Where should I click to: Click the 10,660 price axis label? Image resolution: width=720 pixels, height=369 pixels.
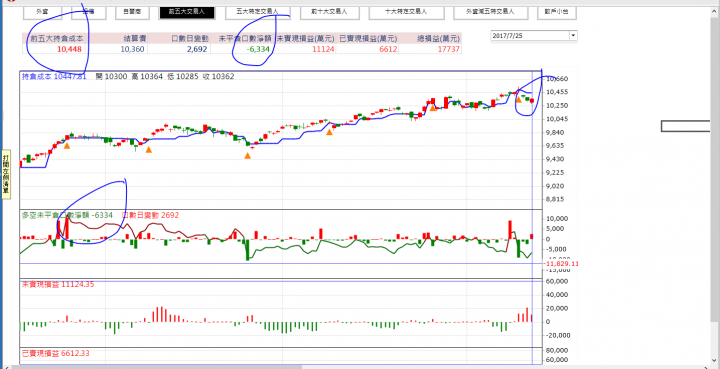tap(557, 79)
